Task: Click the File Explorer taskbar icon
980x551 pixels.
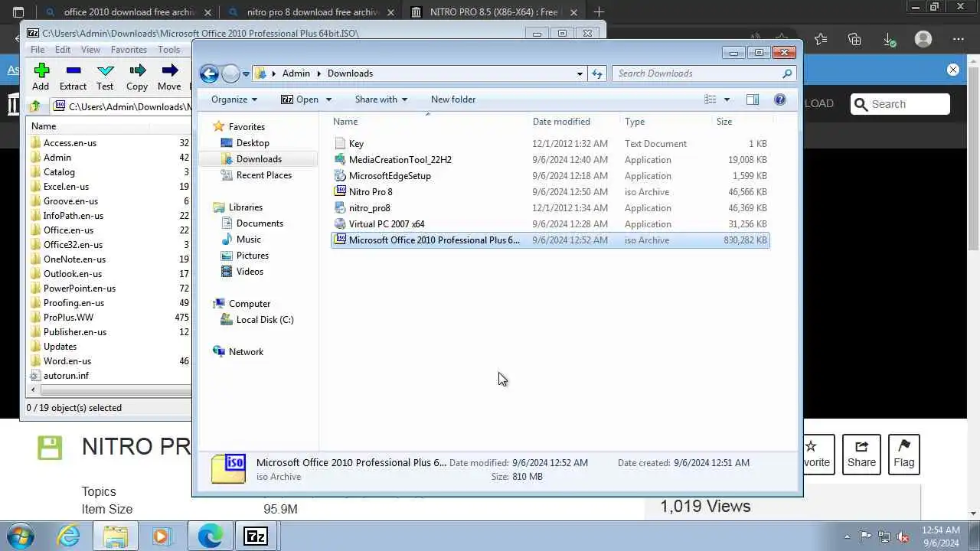Action: (116, 536)
